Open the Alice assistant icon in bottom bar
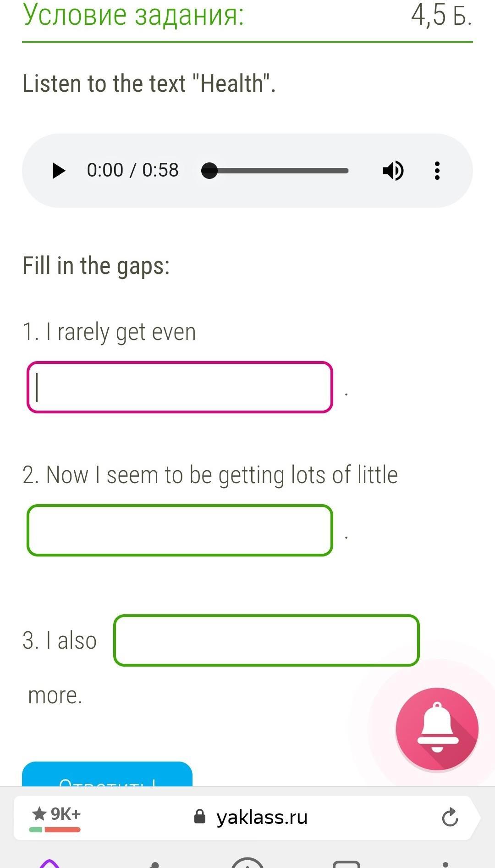The height and width of the screenshot is (868, 495). pyautogui.click(x=49, y=863)
